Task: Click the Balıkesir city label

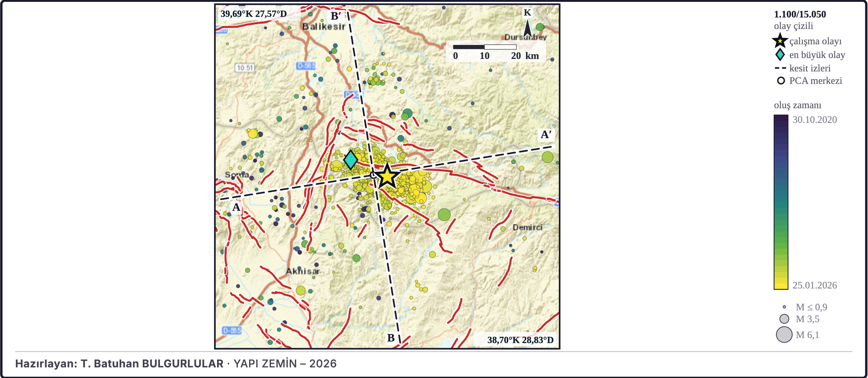Action: (x=324, y=27)
